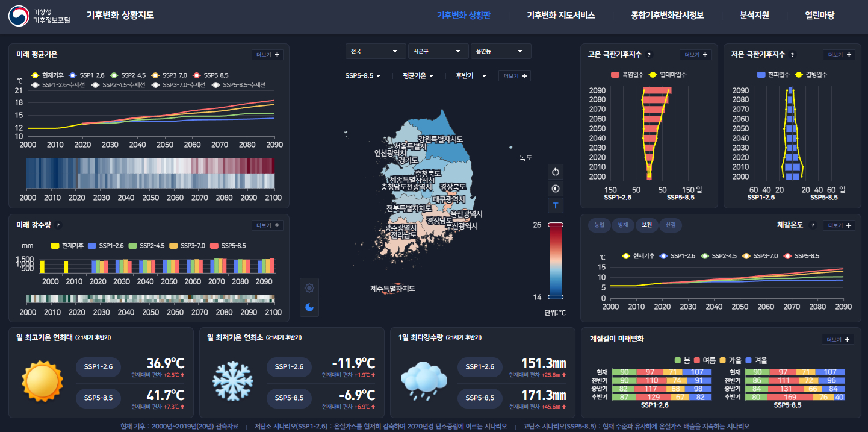Click the map contrast icon

coord(555,189)
